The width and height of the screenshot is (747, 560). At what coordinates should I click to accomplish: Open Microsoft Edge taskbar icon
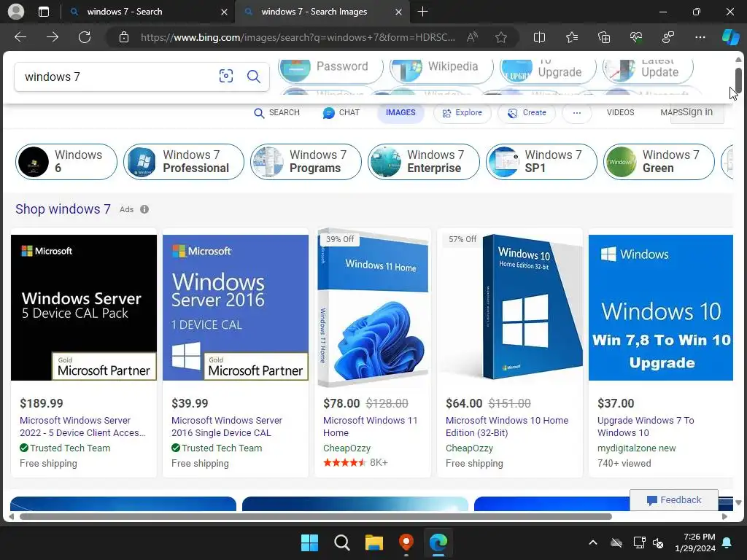438,542
